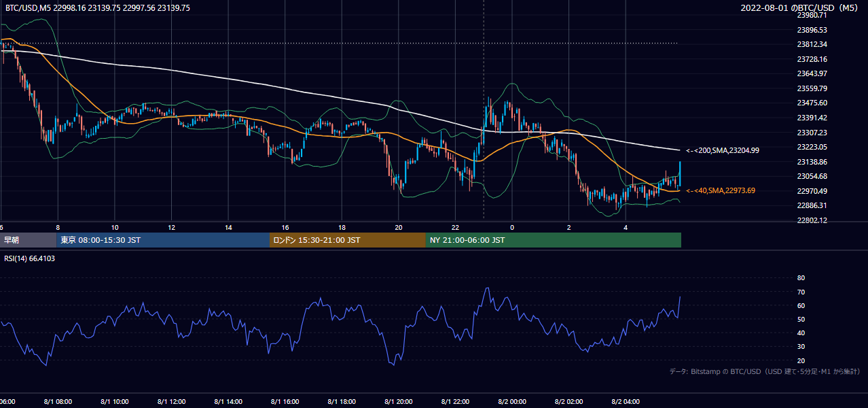Click the hour label 22 under the price chart
This screenshot has width=868, height=408.
[456, 228]
